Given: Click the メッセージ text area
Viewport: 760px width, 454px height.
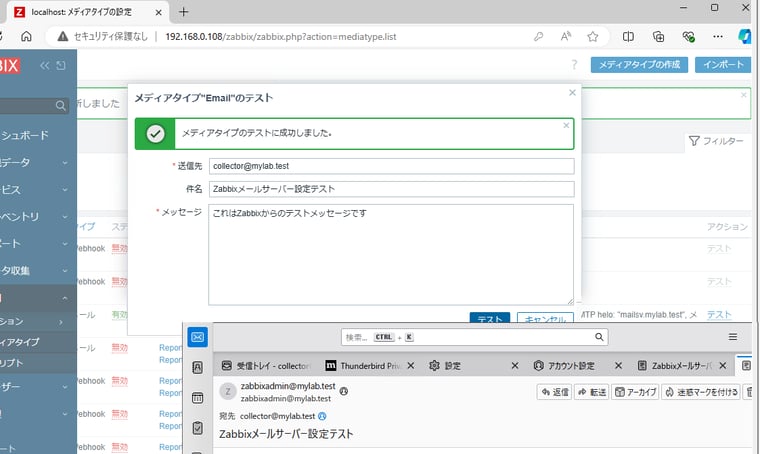Looking at the screenshot, I should pyautogui.click(x=391, y=254).
